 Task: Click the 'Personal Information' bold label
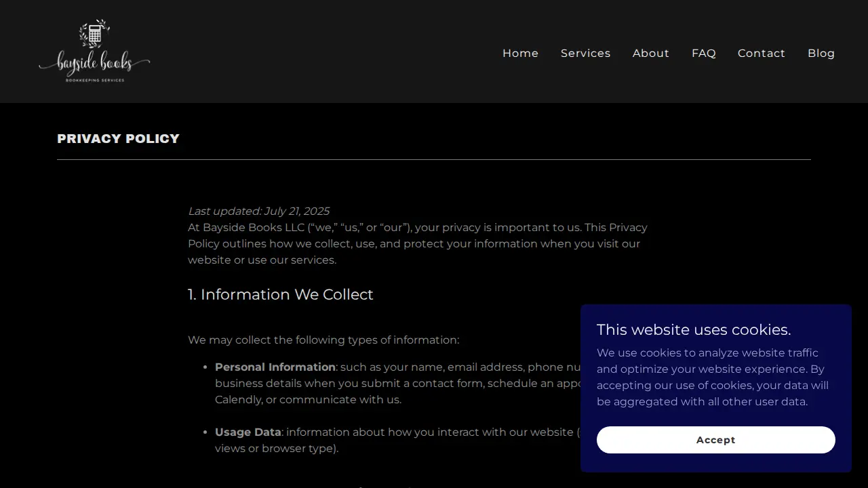pos(275,367)
